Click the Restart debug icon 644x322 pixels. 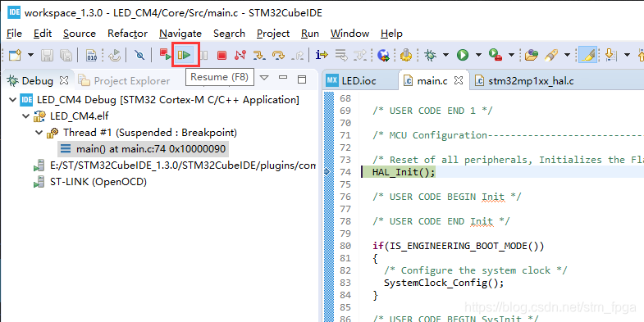(115, 55)
